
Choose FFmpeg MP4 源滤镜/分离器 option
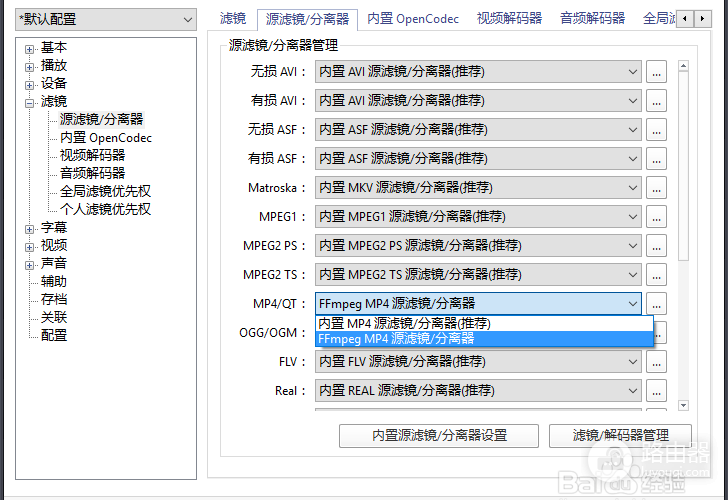[484, 338]
